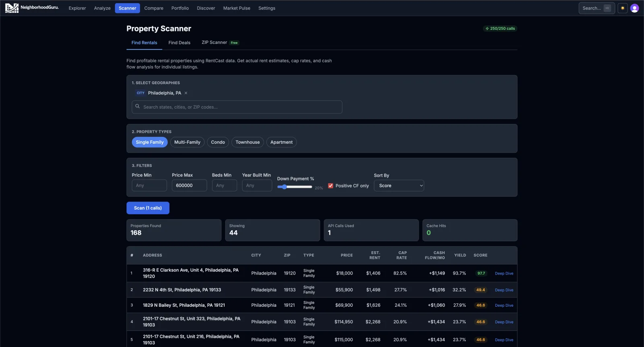The width and height of the screenshot is (644, 347).
Task: Toggle the light/dark theme sun icon
Action: pyautogui.click(x=623, y=8)
